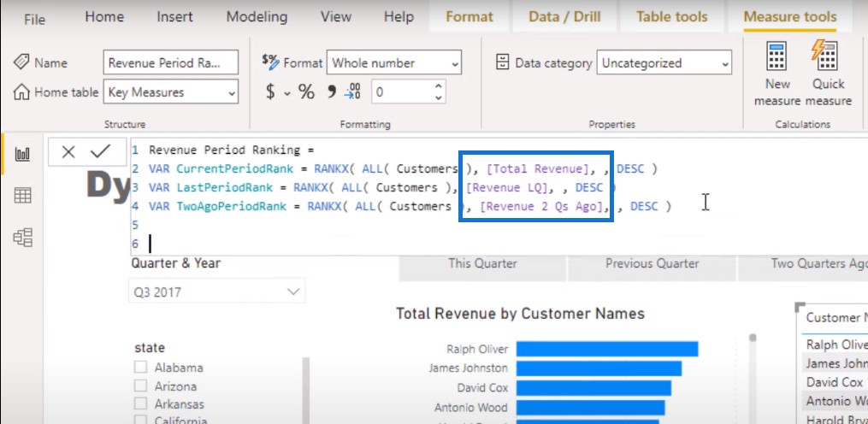Viewport: 868px width, 424px height.
Task: Click the Antonio Wood revenue bar
Action: pos(590,408)
